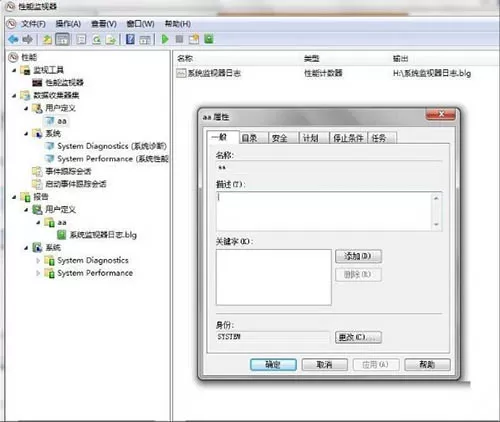Switch to the 任务 tab
Viewport: 500px width, 422px height.
[382, 138]
